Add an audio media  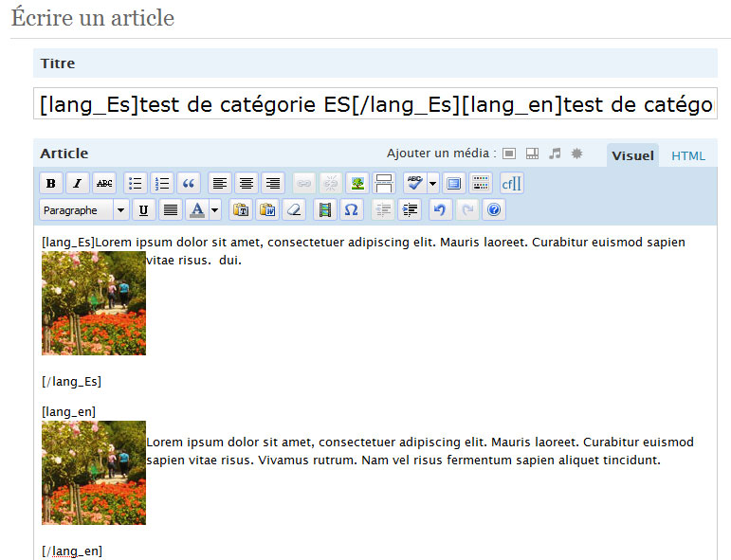pyautogui.click(x=555, y=154)
